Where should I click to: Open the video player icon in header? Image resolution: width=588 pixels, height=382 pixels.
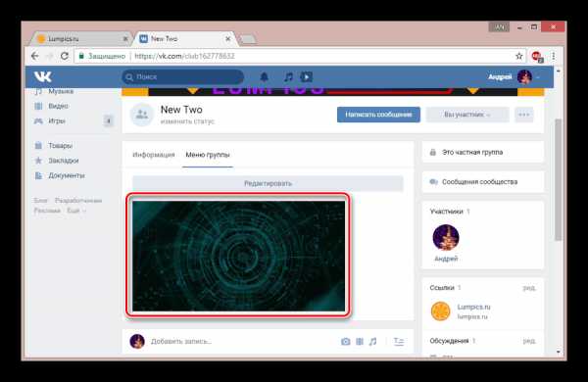[306, 76]
